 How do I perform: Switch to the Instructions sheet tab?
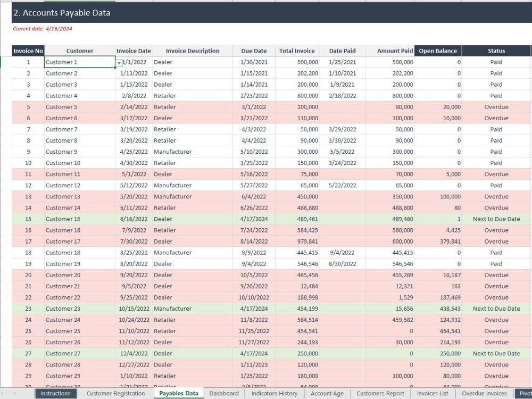[55, 394]
